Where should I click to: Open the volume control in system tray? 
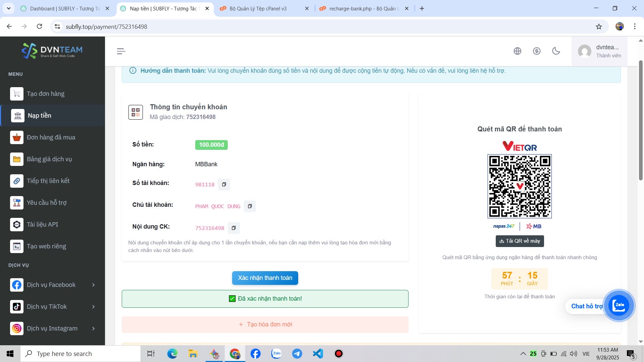tap(574, 354)
